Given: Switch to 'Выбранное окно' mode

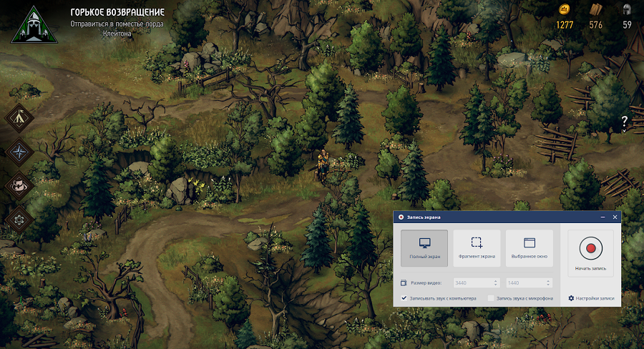Looking at the screenshot, I should 530,247.
